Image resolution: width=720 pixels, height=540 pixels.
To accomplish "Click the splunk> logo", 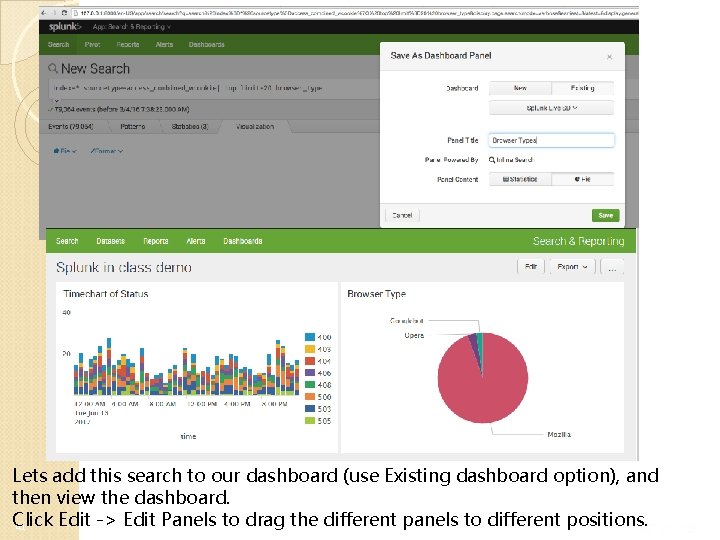I will [x=65, y=27].
